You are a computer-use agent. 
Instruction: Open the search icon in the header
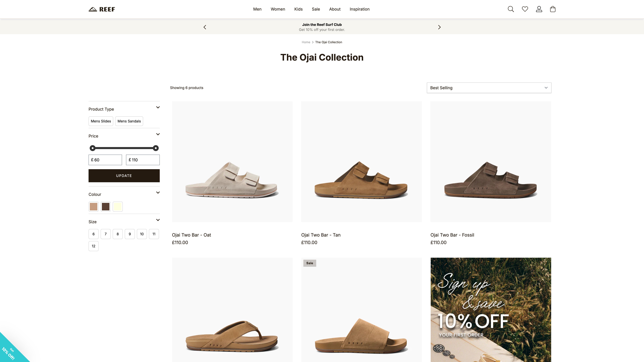(x=511, y=9)
